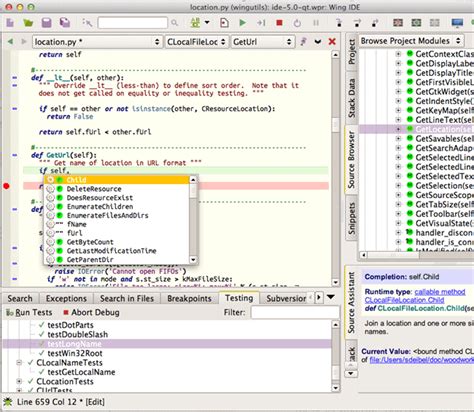Click the restart debug circular arrow icon

297,23
